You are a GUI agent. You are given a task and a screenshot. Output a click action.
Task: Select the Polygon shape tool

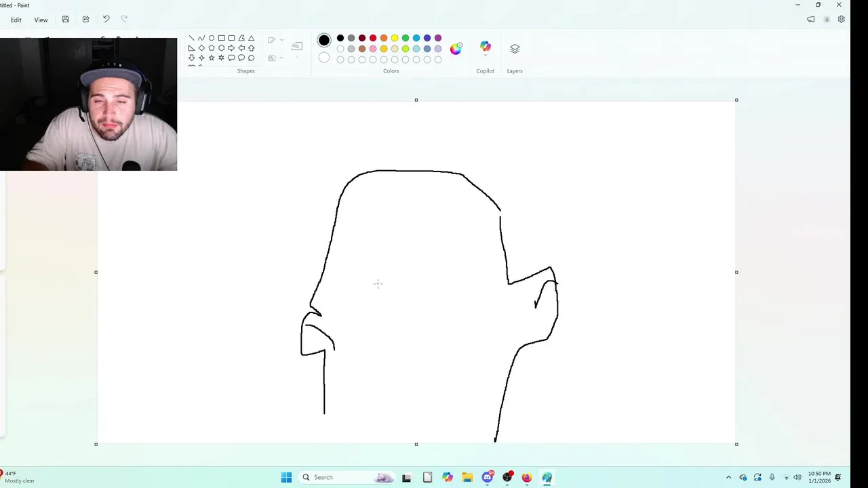click(241, 38)
